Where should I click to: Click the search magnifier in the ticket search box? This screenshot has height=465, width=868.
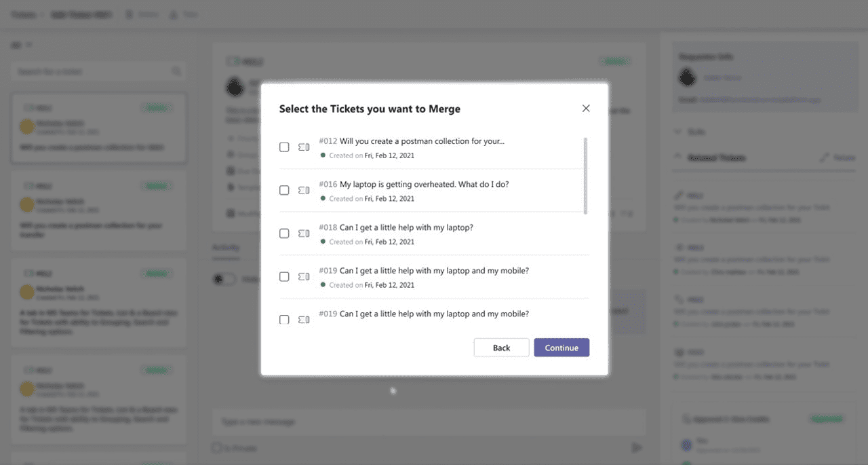click(176, 71)
